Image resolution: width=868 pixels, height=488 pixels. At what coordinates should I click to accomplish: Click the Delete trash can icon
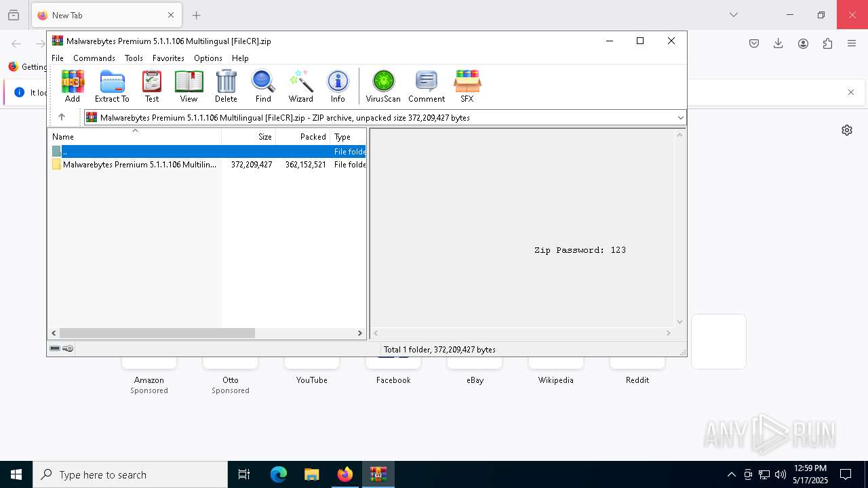pos(226,86)
